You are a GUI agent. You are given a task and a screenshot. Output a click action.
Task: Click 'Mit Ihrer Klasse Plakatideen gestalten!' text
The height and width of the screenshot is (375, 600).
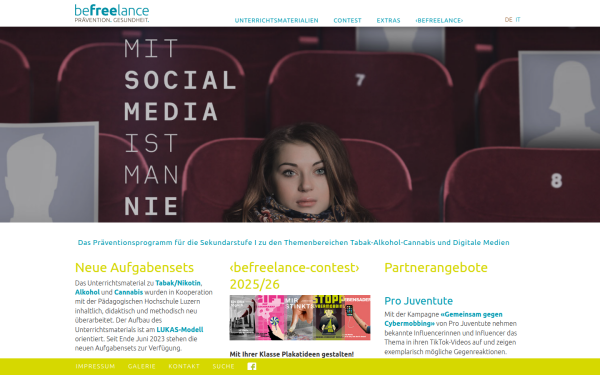[292, 354]
